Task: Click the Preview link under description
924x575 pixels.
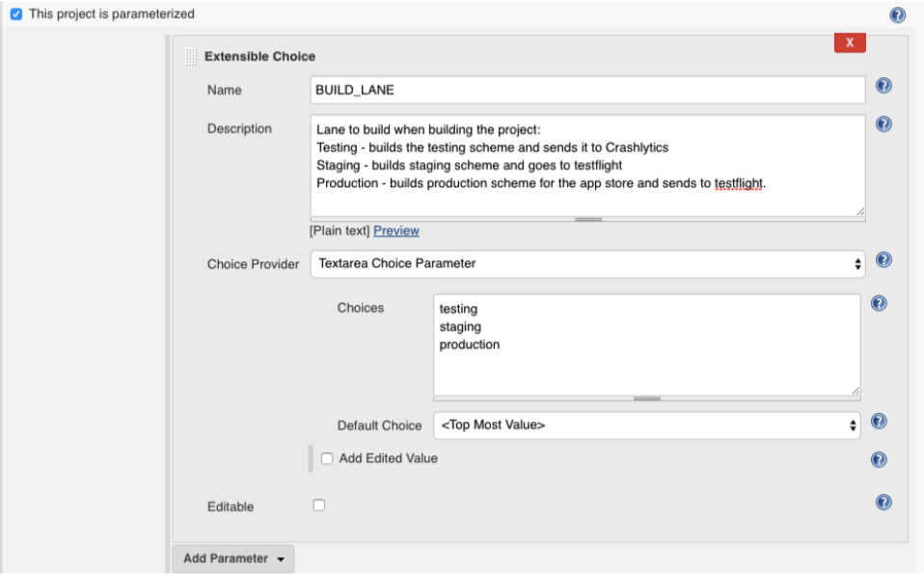Action: pos(396,231)
